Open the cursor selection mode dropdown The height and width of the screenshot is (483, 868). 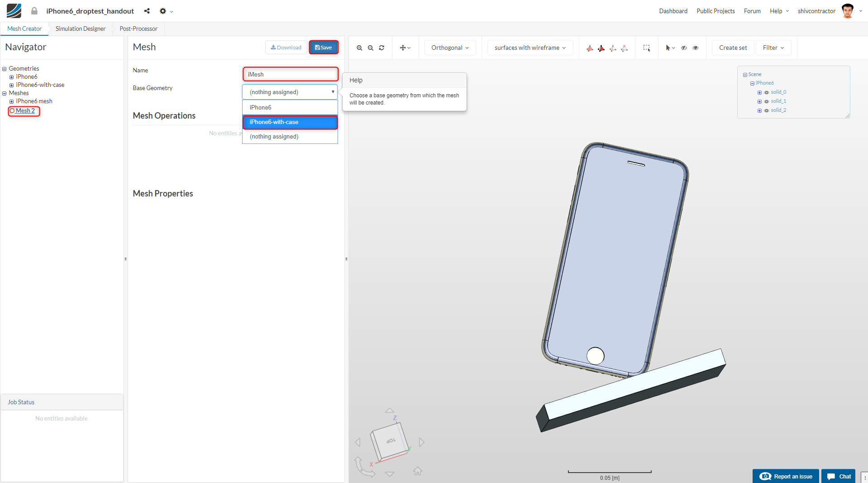point(670,48)
